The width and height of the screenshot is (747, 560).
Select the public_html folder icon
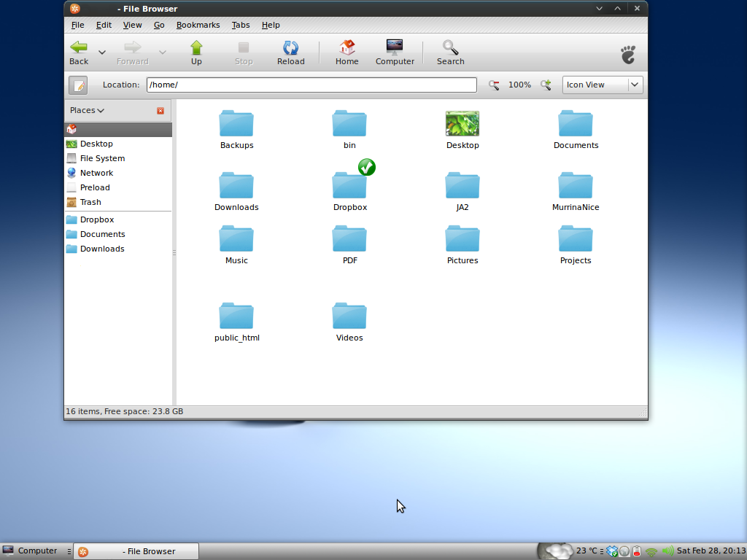click(236, 316)
